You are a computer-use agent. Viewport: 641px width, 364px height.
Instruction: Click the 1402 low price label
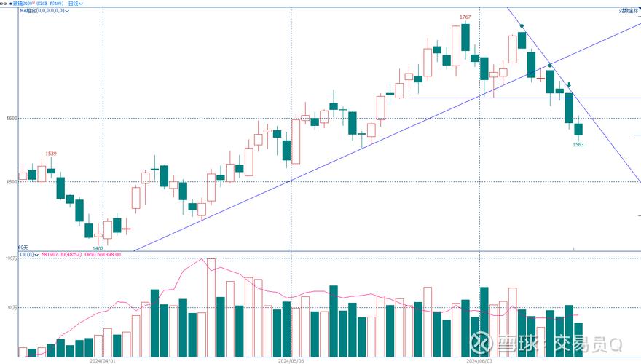99,248
